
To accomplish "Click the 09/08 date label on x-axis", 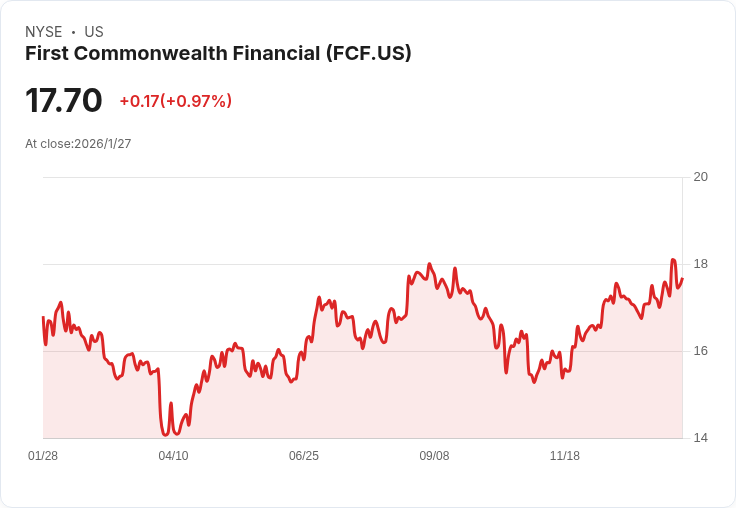I will tap(434, 455).
